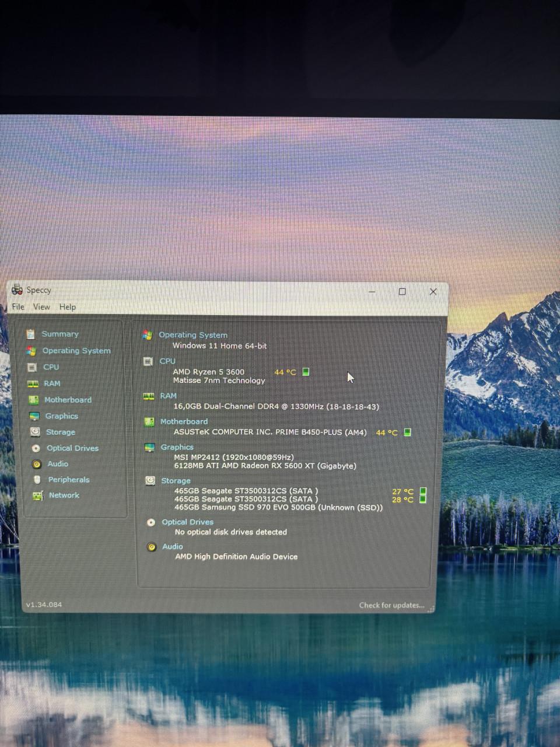Select Summary in the sidebar
The width and height of the screenshot is (560, 747).
point(60,334)
